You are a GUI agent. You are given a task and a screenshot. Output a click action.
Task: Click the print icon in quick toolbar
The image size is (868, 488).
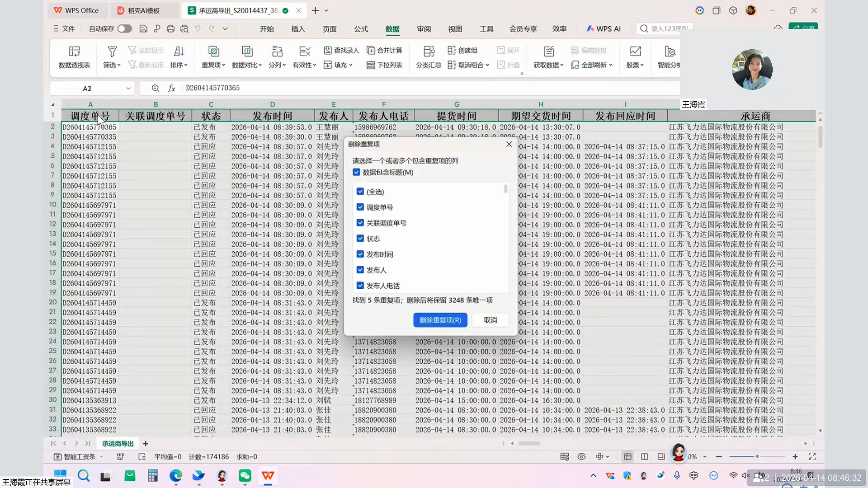click(x=170, y=29)
